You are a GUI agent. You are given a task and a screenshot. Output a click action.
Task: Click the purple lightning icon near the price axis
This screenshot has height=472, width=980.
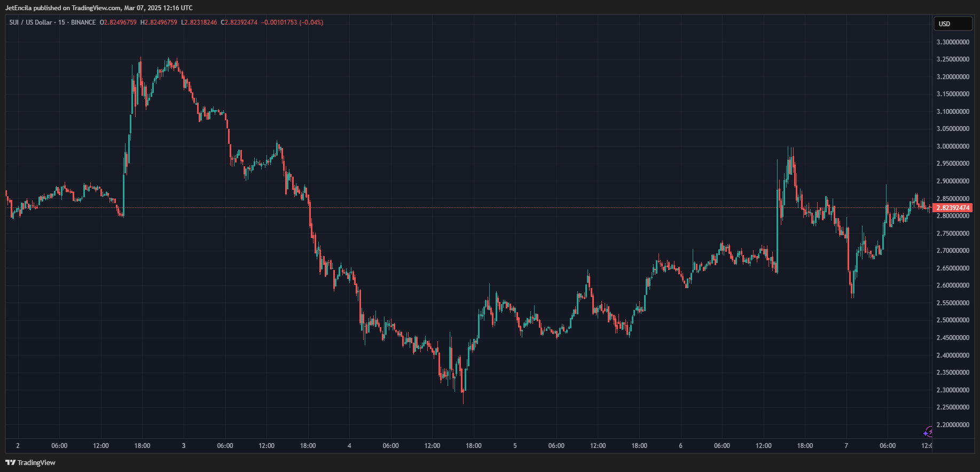(x=928, y=432)
